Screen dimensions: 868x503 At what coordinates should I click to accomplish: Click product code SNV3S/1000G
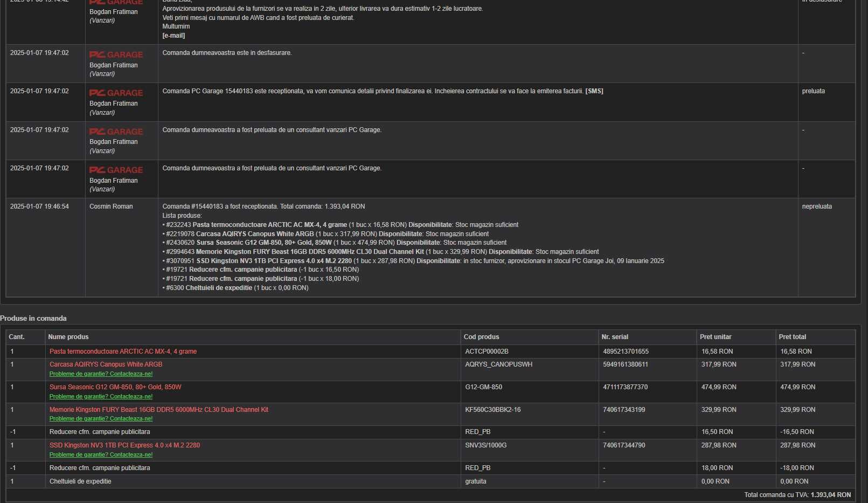click(x=485, y=445)
